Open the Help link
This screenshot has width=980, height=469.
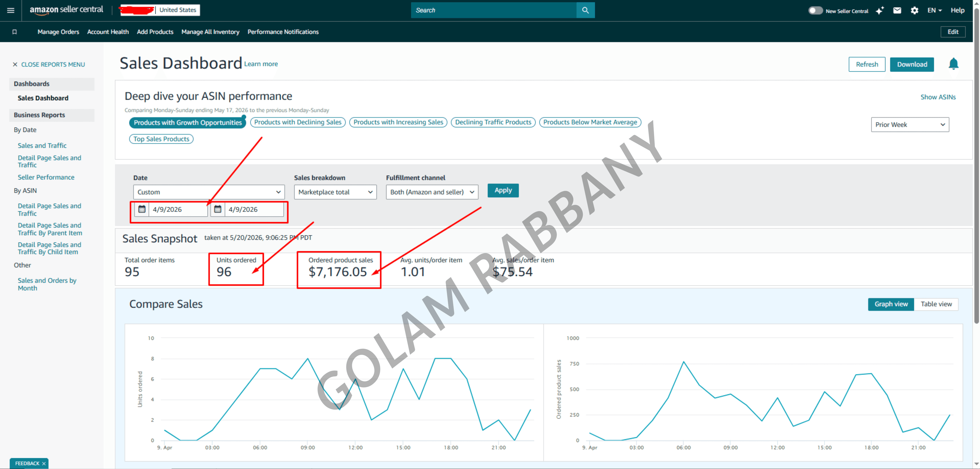click(x=957, y=10)
